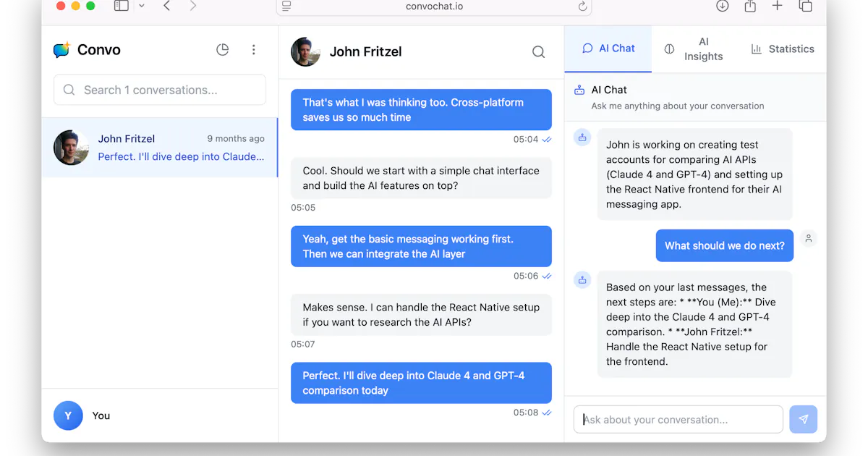Screen dimensions: 868x456
Task: Open the browser downloads icon
Action: (722, 6)
